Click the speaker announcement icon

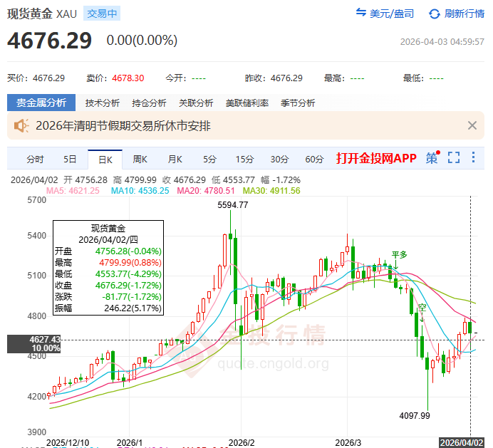[21, 126]
